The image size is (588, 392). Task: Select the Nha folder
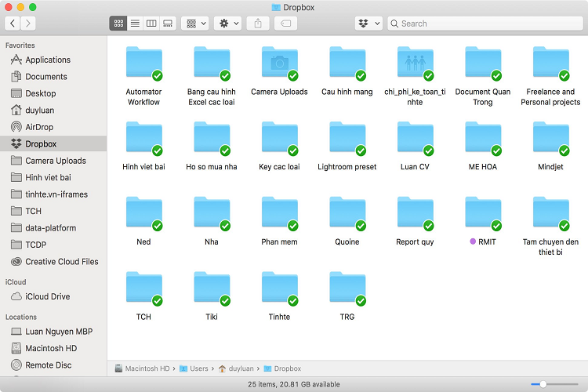212,213
